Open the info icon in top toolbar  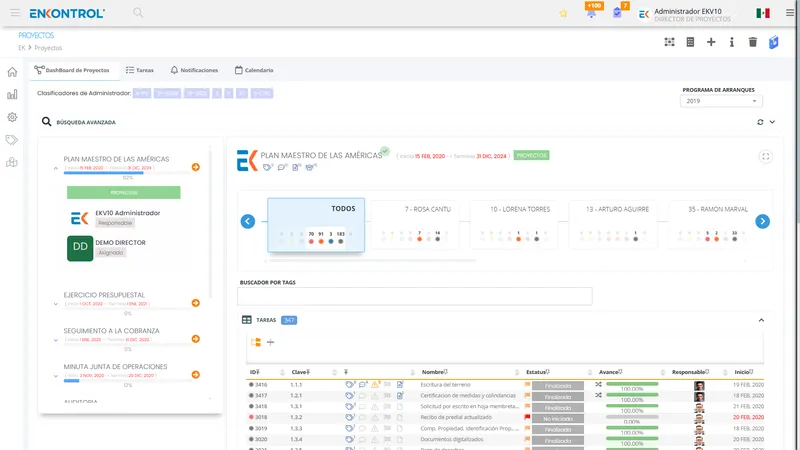pyautogui.click(x=732, y=42)
